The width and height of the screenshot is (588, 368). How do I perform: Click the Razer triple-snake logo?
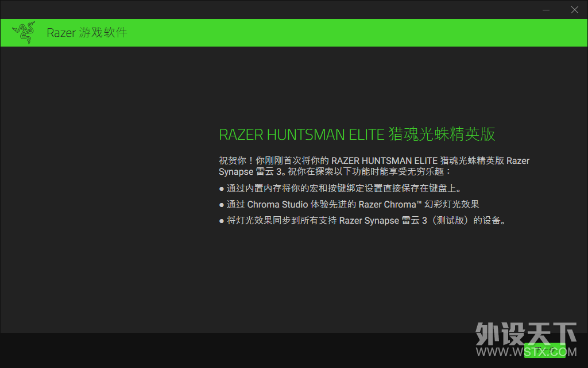(x=24, y=33)
